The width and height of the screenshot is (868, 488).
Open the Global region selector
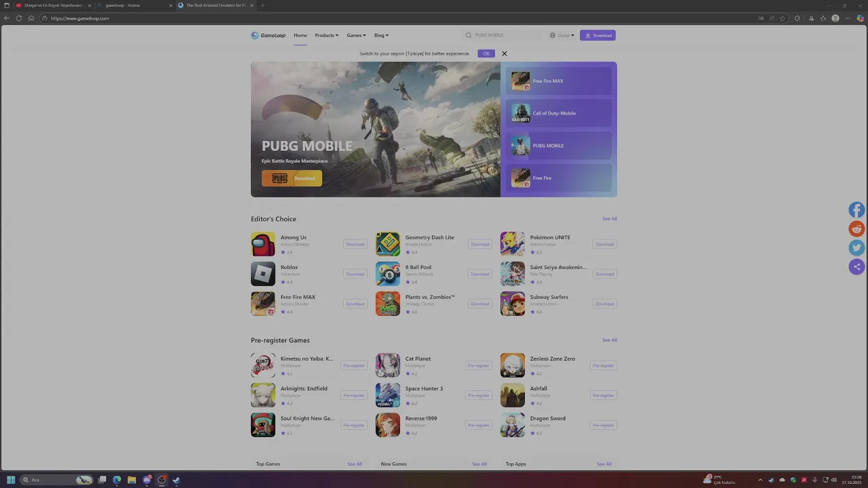pos(562,35)
